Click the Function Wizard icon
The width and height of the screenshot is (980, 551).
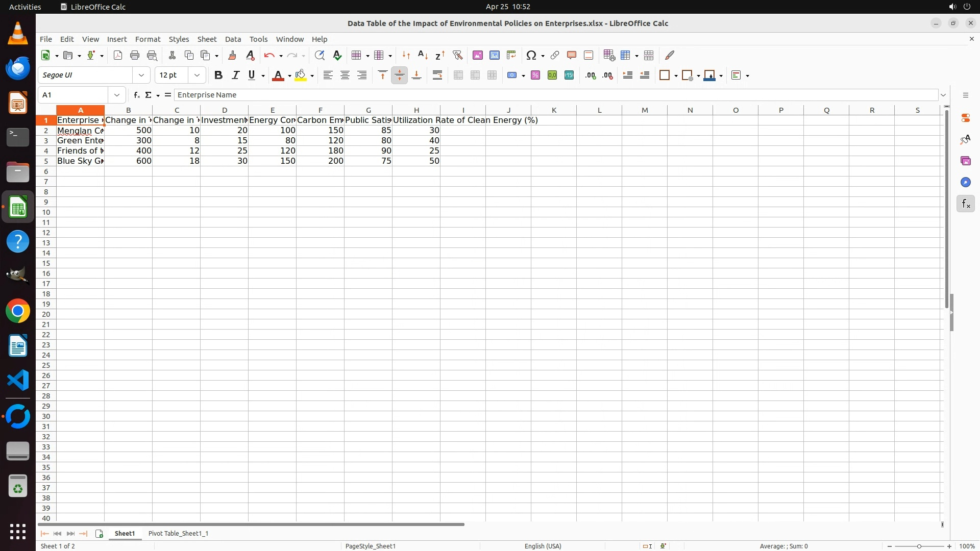[x=136, y=95]
